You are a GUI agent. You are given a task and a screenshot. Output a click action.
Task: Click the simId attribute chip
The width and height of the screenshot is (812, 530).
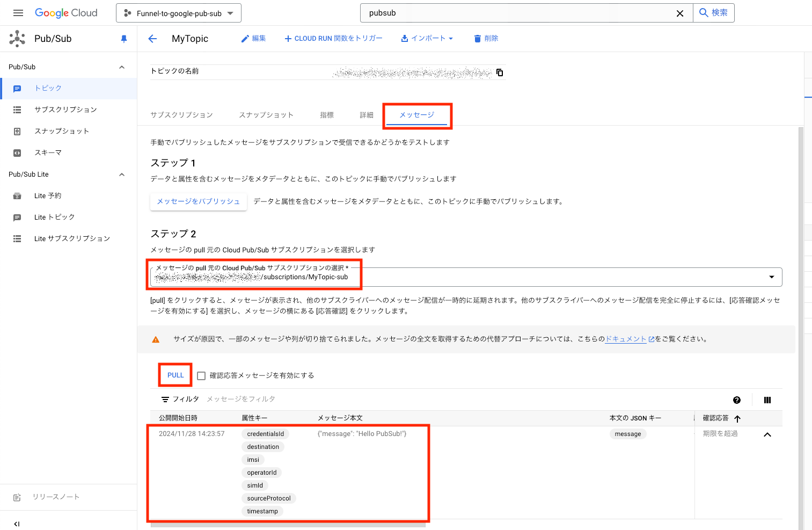tap(255, 485)
